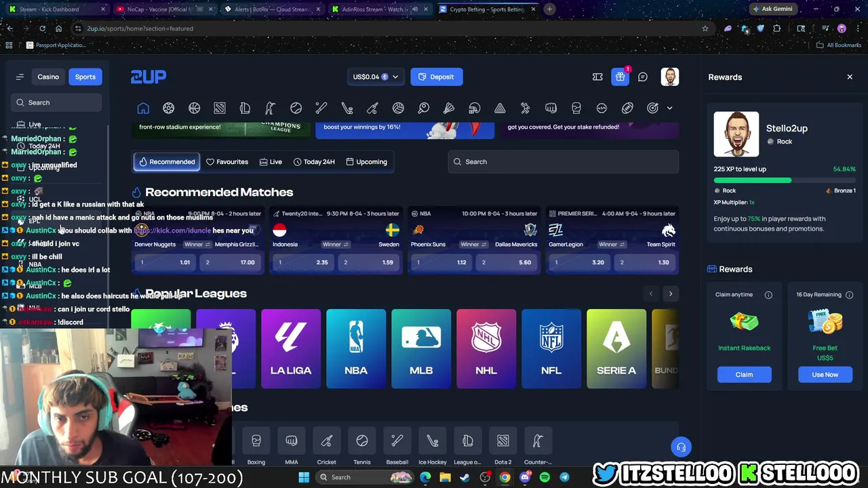
Task: Claim the Instant Rakeback reward
Action: tap(744, 375)
